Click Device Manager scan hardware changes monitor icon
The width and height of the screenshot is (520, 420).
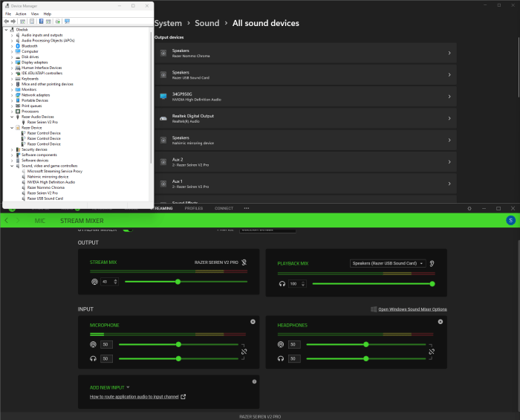point(67,22)
